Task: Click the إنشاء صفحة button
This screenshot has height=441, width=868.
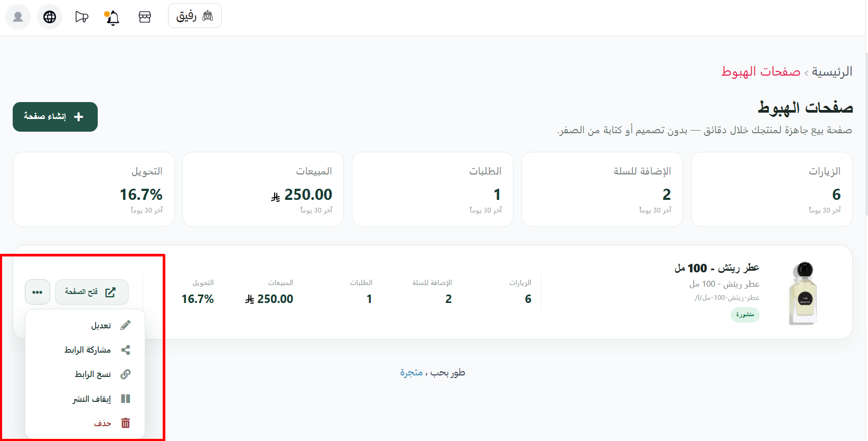Action: pyautogui.click(x=55, y=116)
